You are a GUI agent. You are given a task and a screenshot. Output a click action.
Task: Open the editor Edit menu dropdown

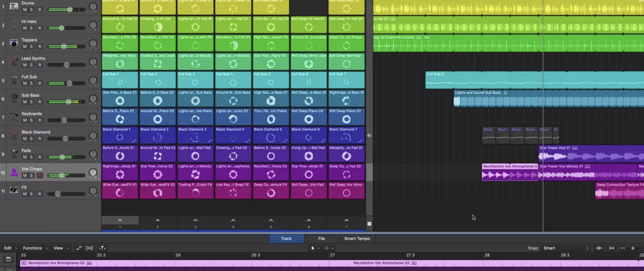coord(10,248)
